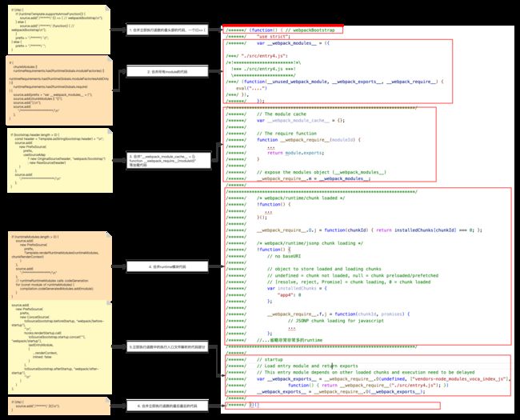This screenshot has height=420, width=520.
Task: Select the orange note about runtimeModules.length
Action: click(60, 266)
